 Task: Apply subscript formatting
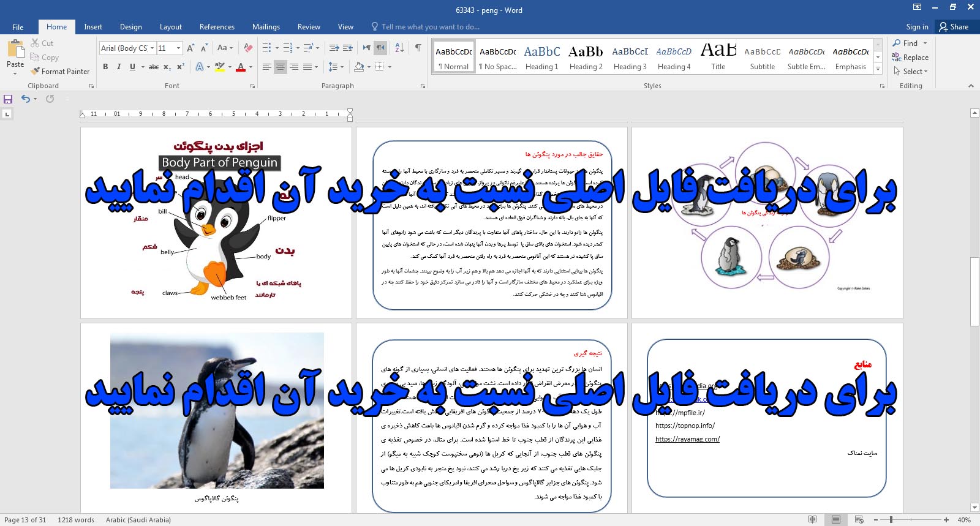[x=167, y=67]
